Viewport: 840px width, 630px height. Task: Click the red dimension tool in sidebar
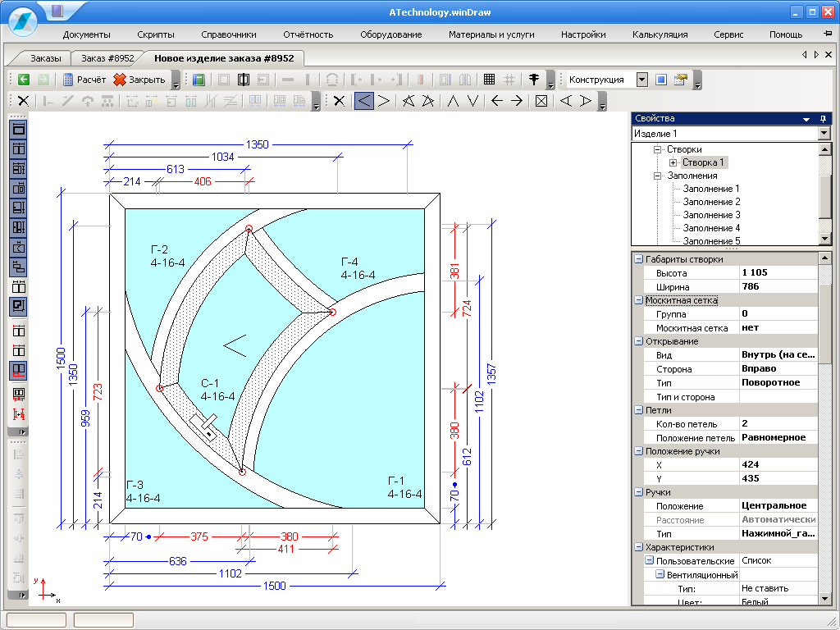pyautogui.click(x=18, y=414)
